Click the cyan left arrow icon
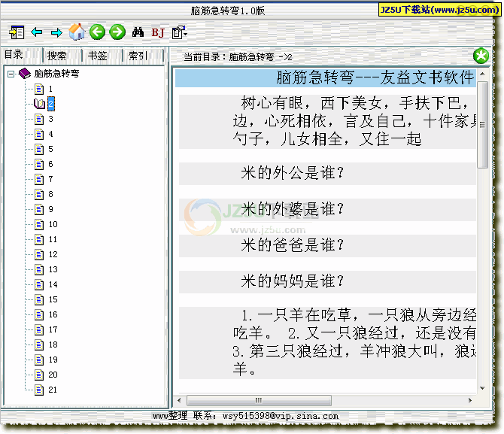The image size is (504, 434). pyautogui.click(x=36, y=32)
